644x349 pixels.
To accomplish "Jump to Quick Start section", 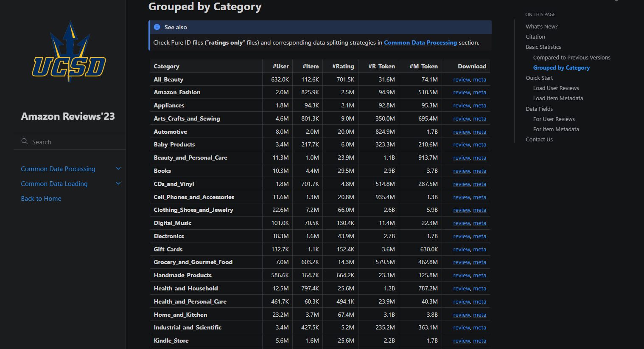I will [539, 78].
